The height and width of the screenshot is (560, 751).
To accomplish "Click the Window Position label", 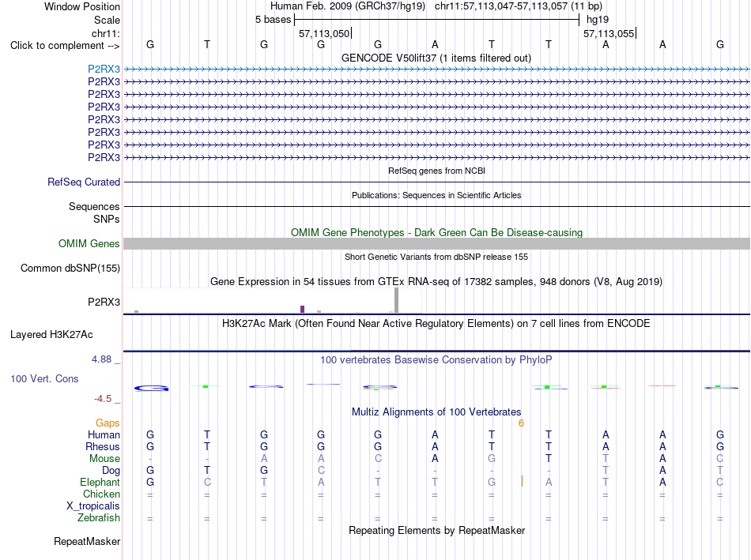I will 82,6.
